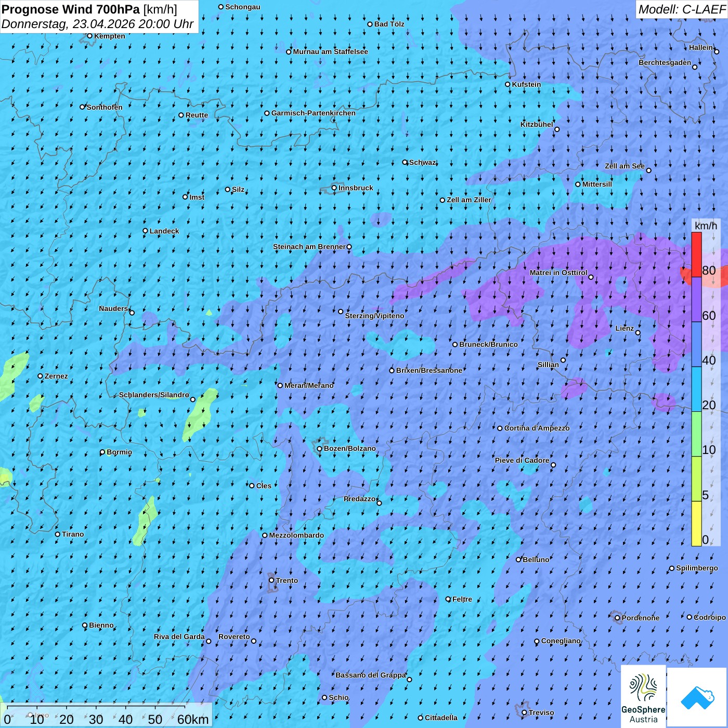Click the Matrei in Osttirol location dot

click(591, 277)
